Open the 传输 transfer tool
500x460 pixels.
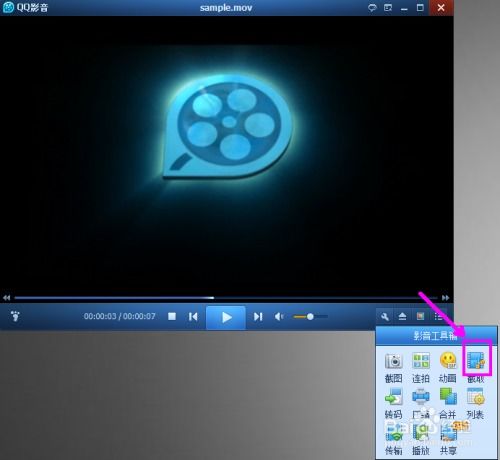[x=394, y=439]
